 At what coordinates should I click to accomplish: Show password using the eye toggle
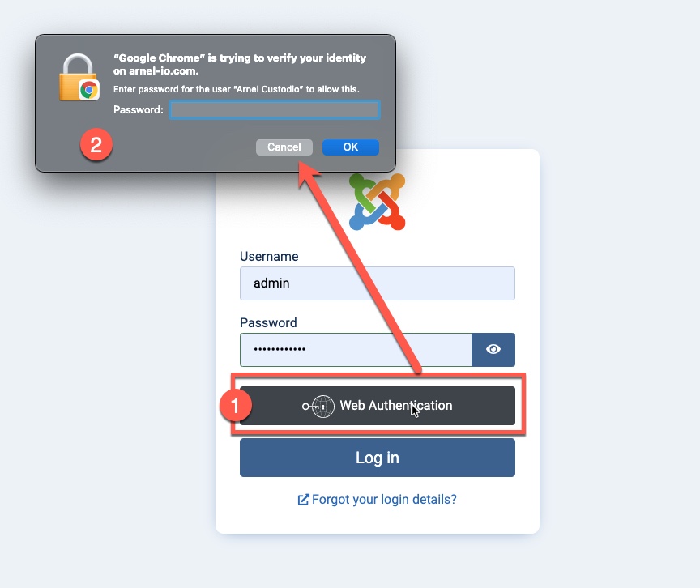tap(493, 349)
